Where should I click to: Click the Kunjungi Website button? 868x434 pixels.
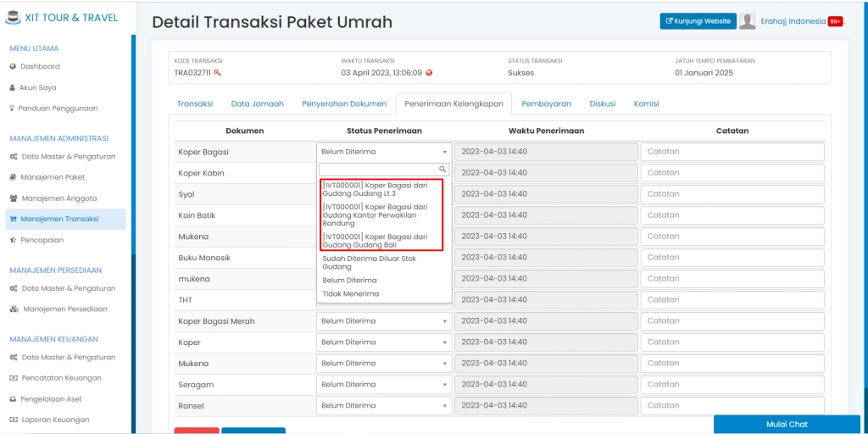[698, 21]
